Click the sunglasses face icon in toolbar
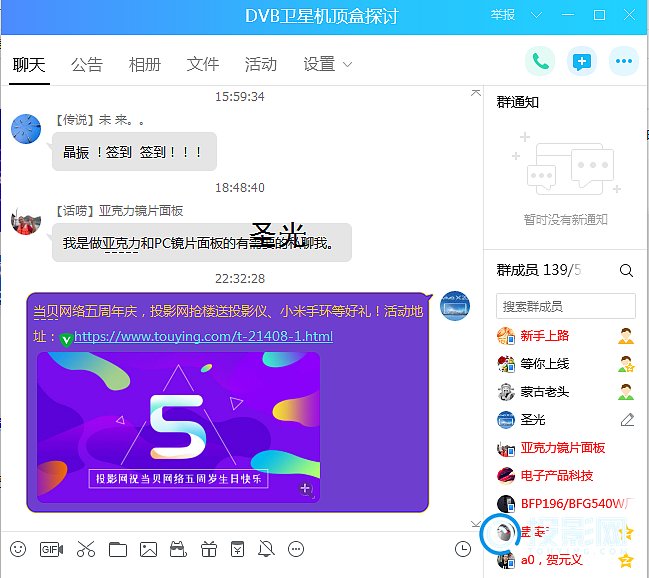Screen dimensions: 649x578 [x=178, y=549]
